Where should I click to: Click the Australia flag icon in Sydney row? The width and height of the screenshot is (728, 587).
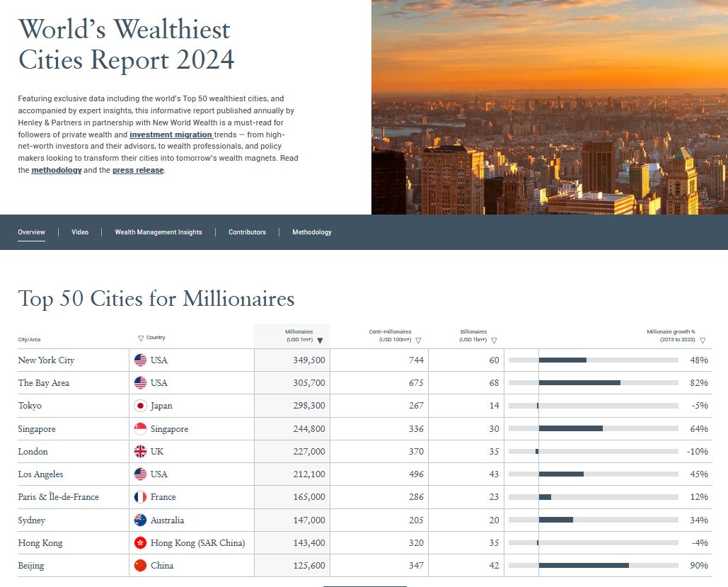pos(141,520)
